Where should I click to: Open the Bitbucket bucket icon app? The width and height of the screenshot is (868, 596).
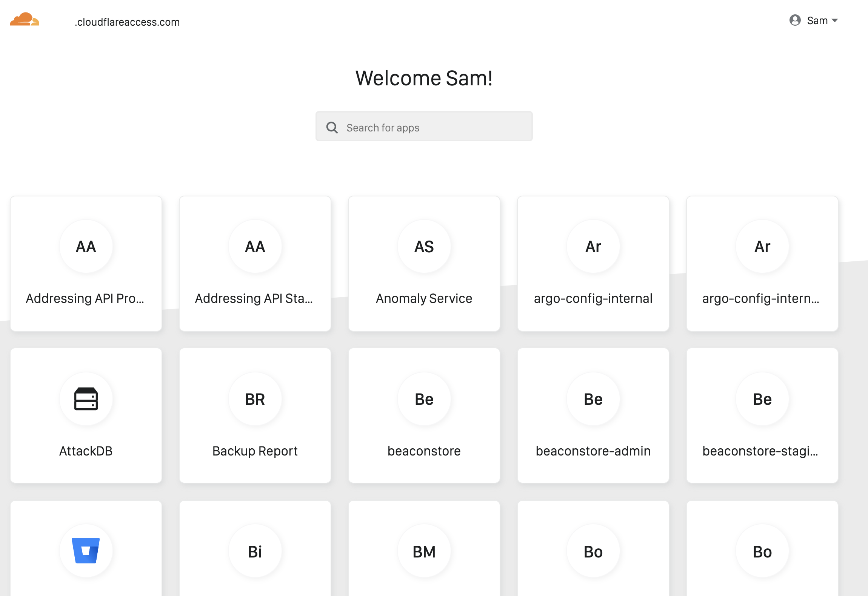click(86, 551)
